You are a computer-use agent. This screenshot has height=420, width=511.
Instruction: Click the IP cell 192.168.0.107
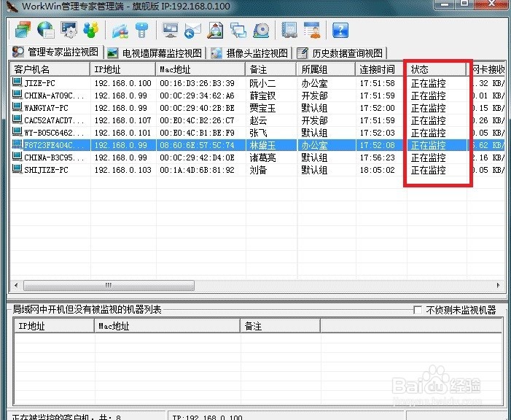[x=123, y=120]
